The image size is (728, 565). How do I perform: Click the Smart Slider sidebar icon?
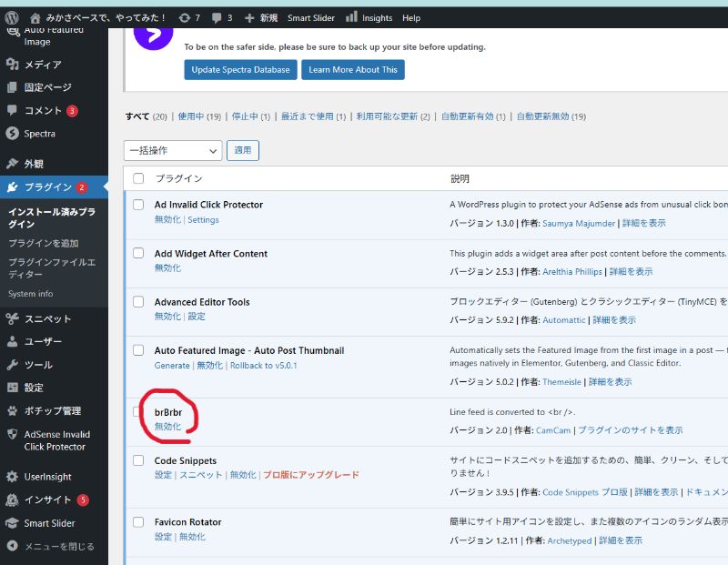12,523
